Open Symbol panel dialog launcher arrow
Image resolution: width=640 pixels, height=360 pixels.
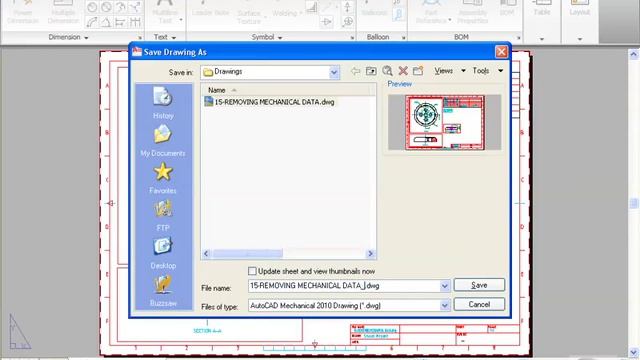click(x=352, y=38)
